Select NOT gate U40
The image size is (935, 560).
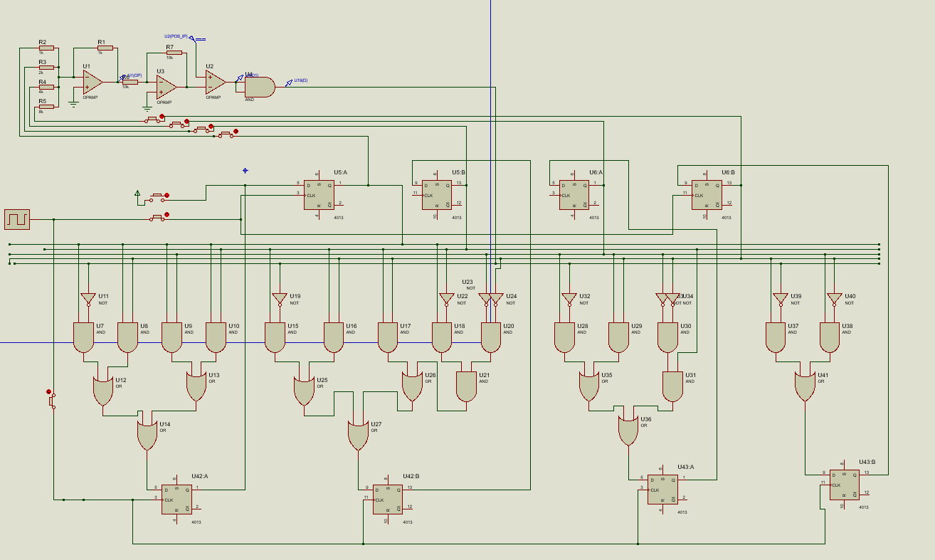coord(834,299)
